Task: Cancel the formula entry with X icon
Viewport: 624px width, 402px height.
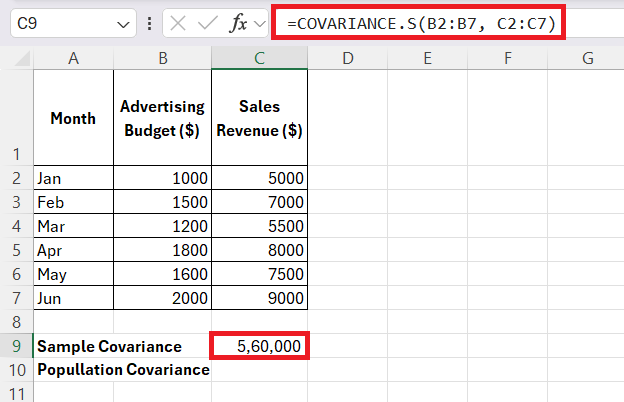Action: (178, 23)
